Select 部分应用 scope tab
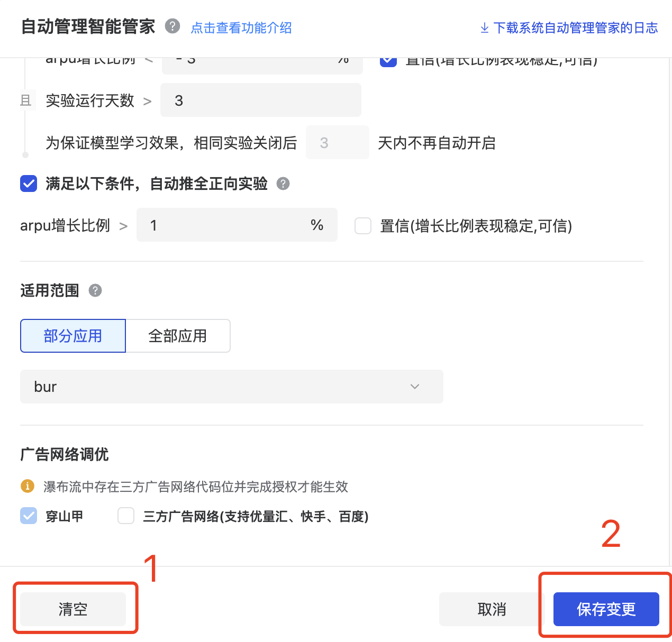Viewport: 672px width, 642px height. point(73,336)
